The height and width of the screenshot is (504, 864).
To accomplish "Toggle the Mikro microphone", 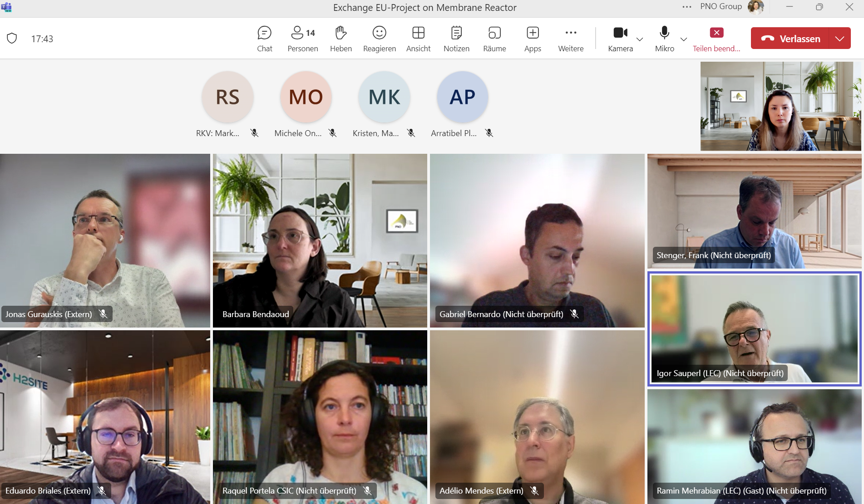I will [664, 39].
